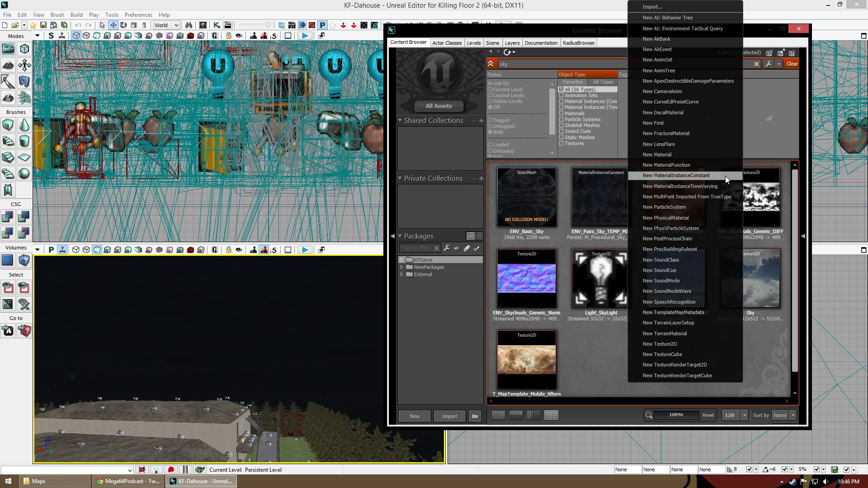
Task: Switch to the Actor Classes tab
Action: (447, 43)
